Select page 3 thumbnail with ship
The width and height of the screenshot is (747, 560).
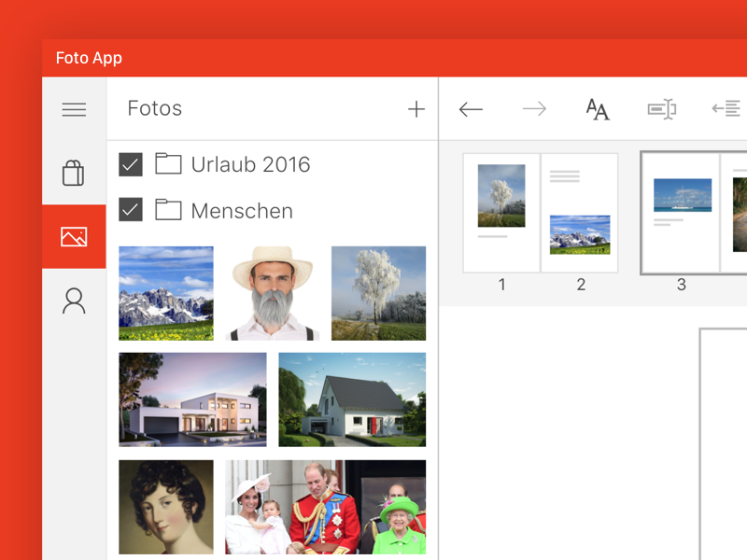[681, 213]
